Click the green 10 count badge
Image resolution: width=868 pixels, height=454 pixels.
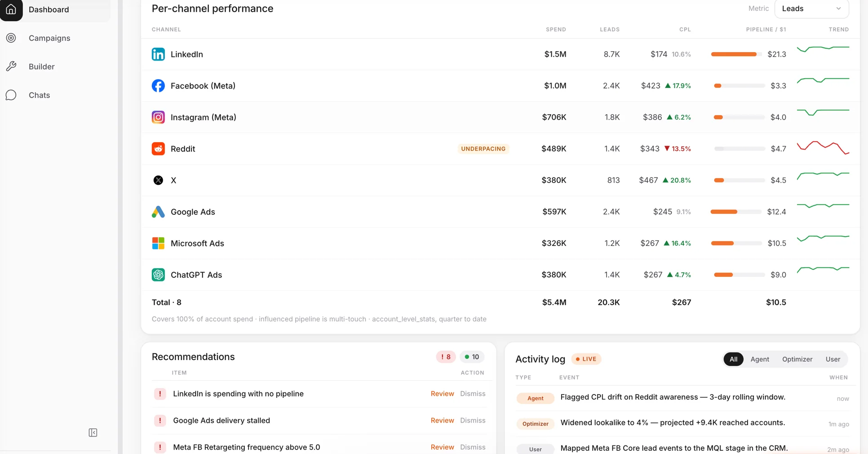[x=472, y=357]
